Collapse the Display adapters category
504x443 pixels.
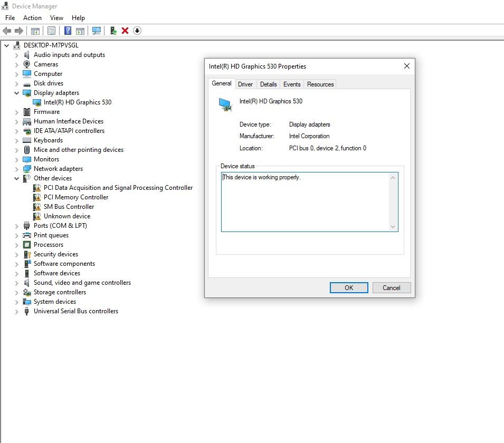coord(16,93)
